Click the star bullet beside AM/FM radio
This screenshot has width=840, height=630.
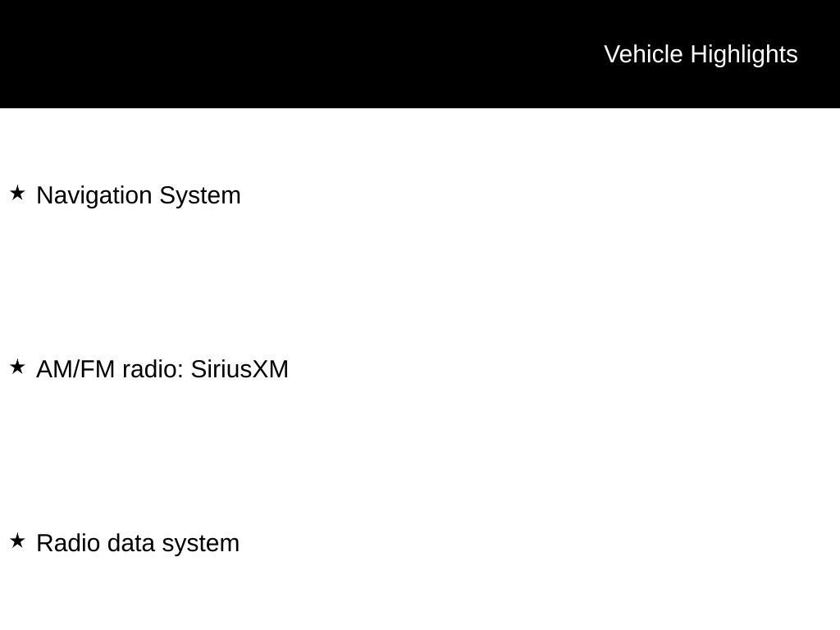click(x=17, y=367)
